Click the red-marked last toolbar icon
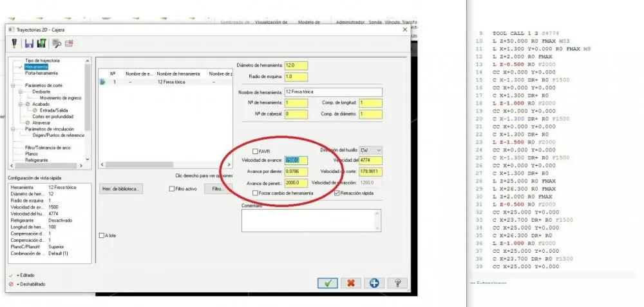Screen dimensions: 644x307 pyautogui.click(x=69, y=43)
